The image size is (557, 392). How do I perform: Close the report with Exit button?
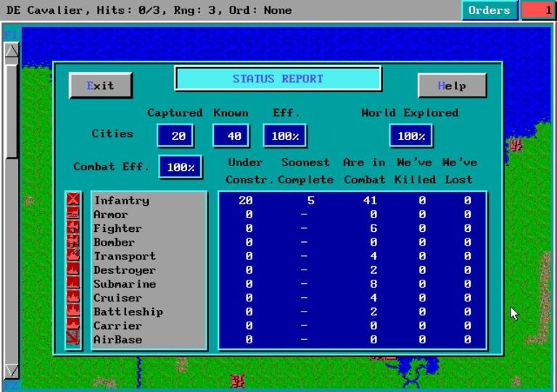[101, 86]
